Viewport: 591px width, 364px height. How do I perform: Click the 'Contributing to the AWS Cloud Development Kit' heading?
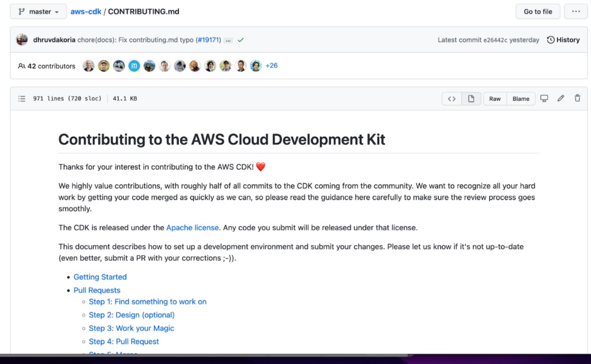pos(222,139)
